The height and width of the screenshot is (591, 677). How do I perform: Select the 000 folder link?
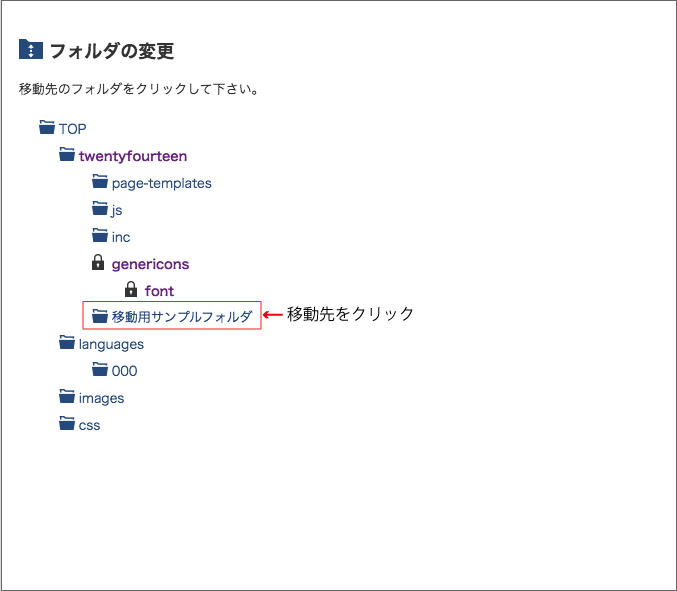(124, 371)
